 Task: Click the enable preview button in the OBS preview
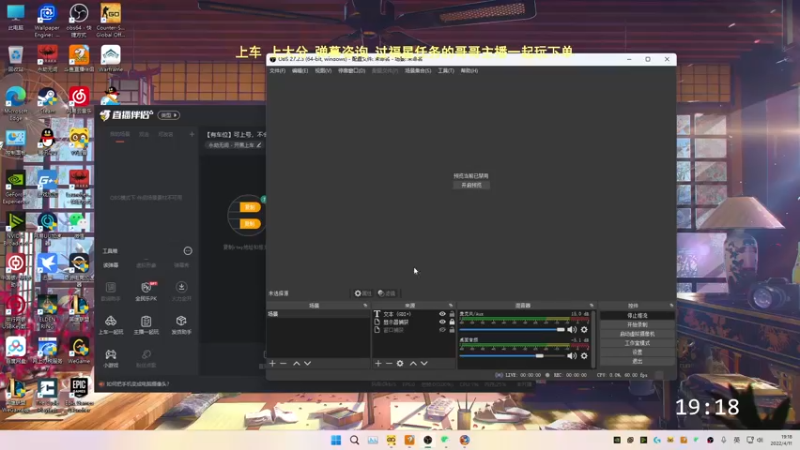471,185
